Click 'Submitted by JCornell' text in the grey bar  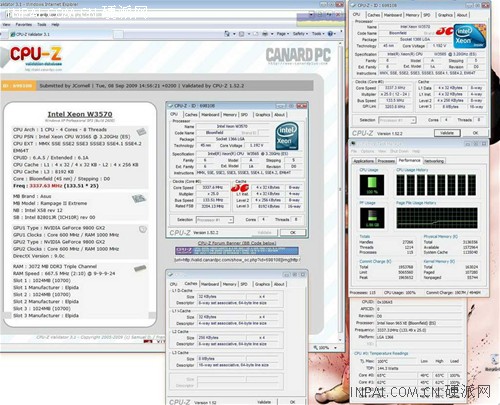coord(65,86)
